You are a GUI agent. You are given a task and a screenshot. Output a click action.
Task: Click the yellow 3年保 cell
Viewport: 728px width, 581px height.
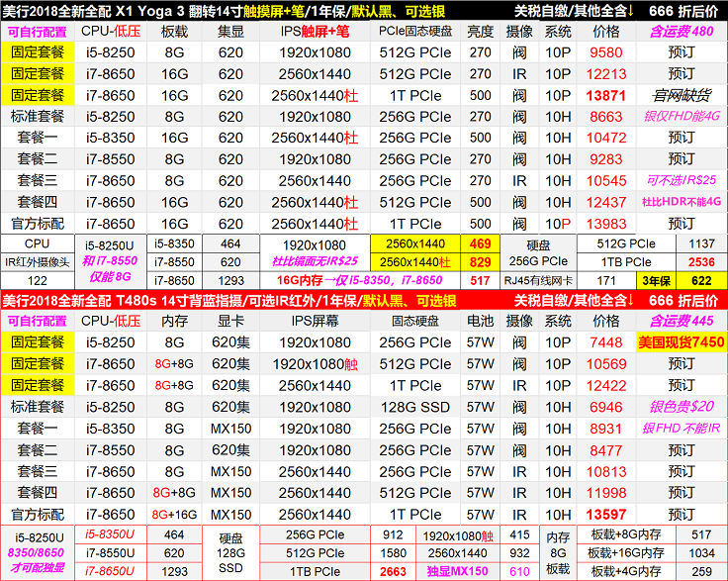(x=656, y=280)
